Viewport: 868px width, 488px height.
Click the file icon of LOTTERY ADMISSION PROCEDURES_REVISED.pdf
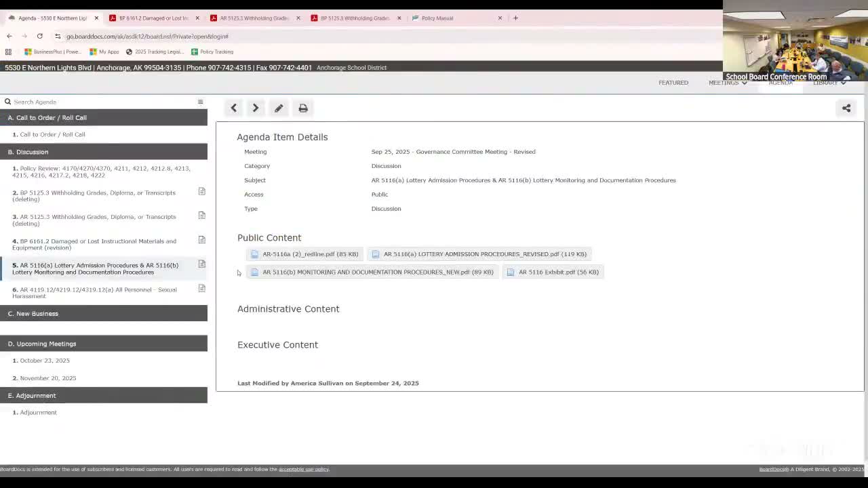[376, 254]
